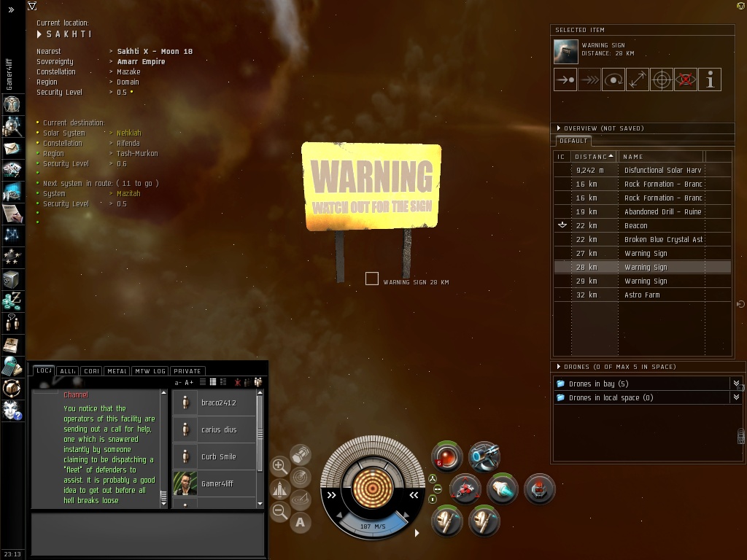Click the disabled Look At eye icon

coord(686,79)
